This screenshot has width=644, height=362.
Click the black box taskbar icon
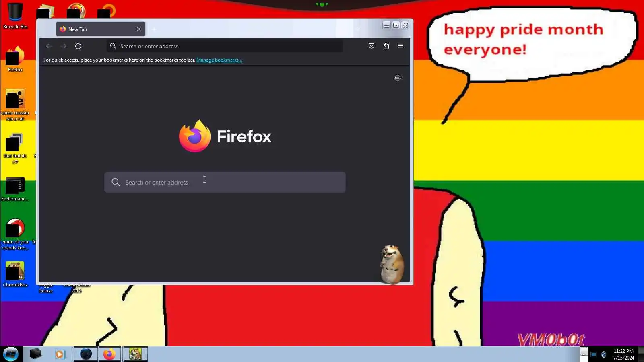[36, 354]
